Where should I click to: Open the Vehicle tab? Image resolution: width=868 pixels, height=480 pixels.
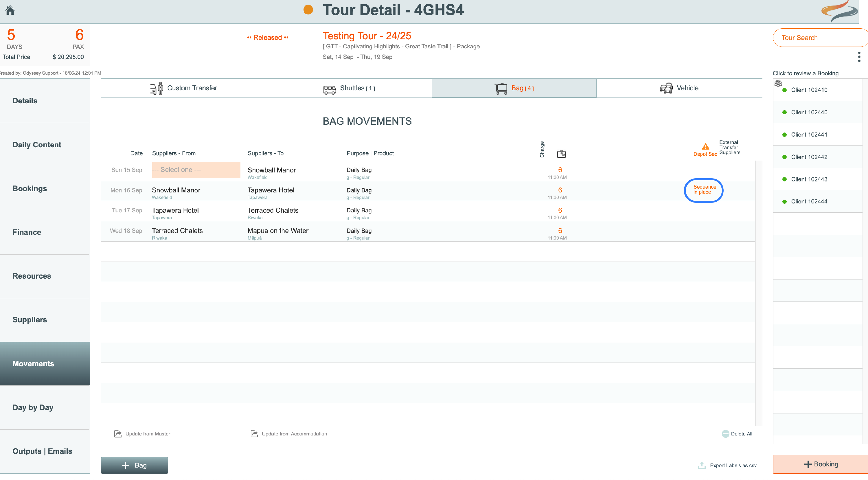679,88
